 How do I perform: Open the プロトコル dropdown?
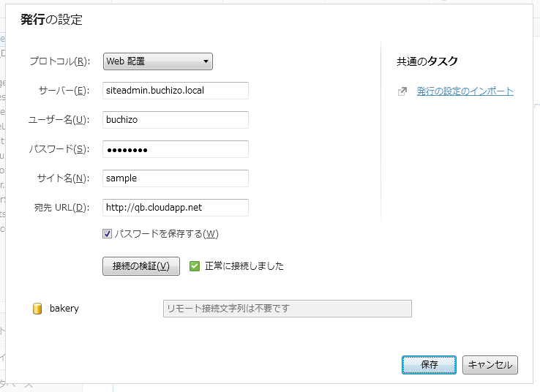click(157, 61)
